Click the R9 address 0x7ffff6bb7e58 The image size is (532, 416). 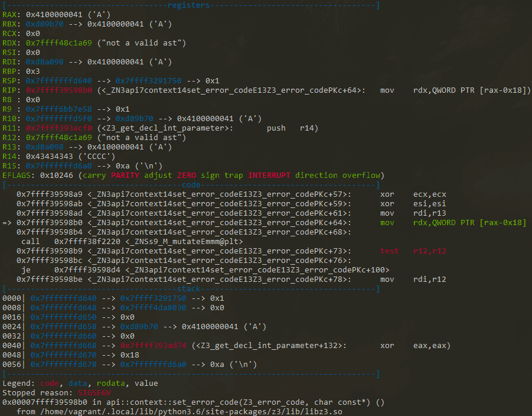(x=58, y=109)
